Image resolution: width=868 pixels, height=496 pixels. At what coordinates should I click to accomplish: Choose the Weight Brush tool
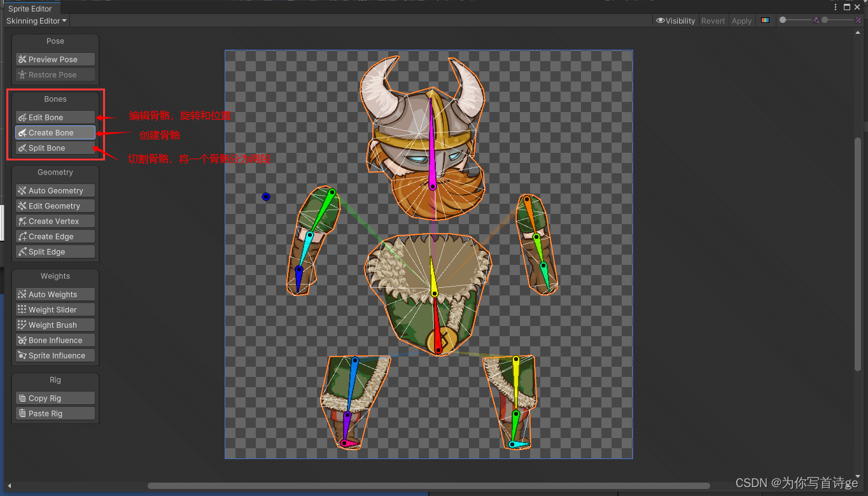point(55,325)
